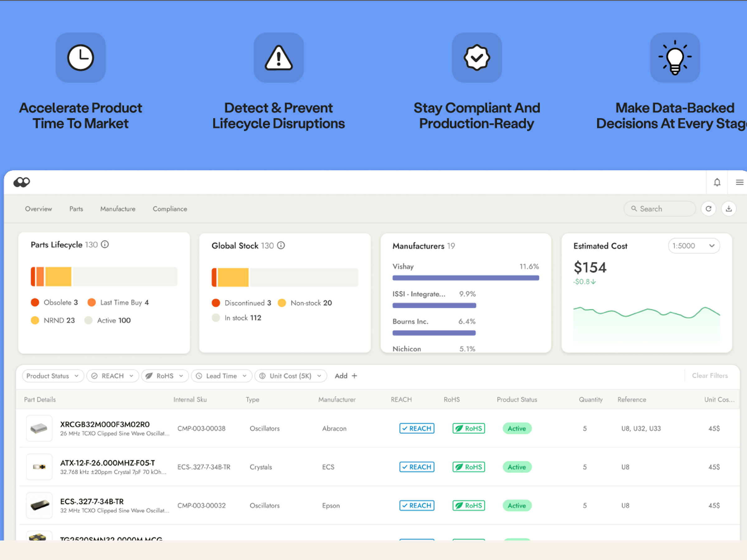Image resolution: width=747 pixels, height=560 pixels.
Task: Click the Quantity column header
Action: tap(591, 399)
